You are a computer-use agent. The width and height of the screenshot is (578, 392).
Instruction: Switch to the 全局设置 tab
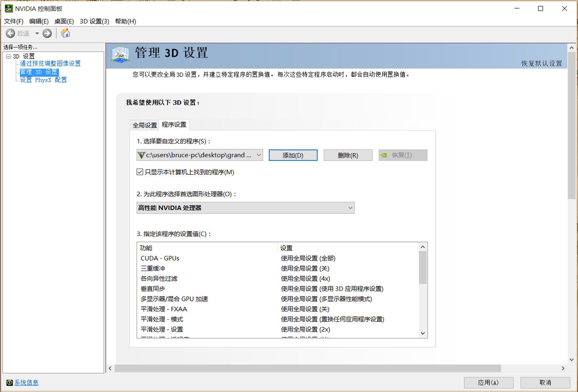pos(145,125)
